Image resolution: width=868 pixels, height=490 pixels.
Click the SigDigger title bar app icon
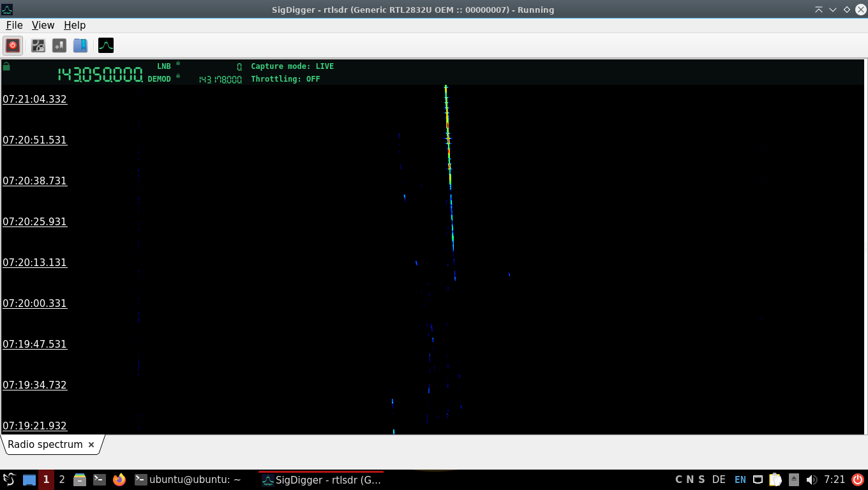[x=7, y=10]
